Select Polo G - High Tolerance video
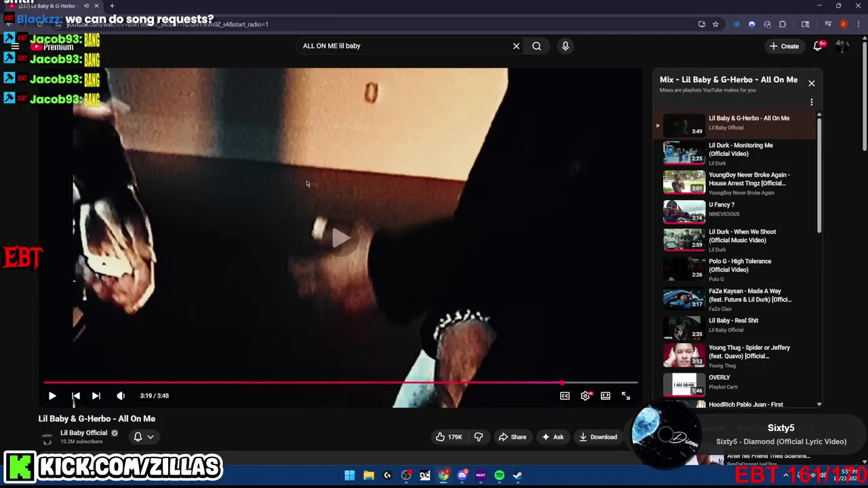This screenshot has width=868, height=488. [736, 270]
